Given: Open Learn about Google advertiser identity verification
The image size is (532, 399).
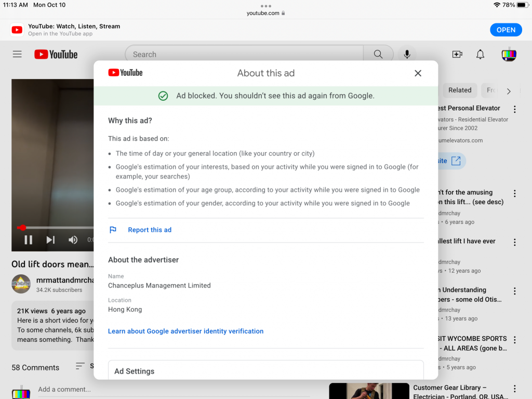Looking at the screenshot, I should (x=185, y=331).
